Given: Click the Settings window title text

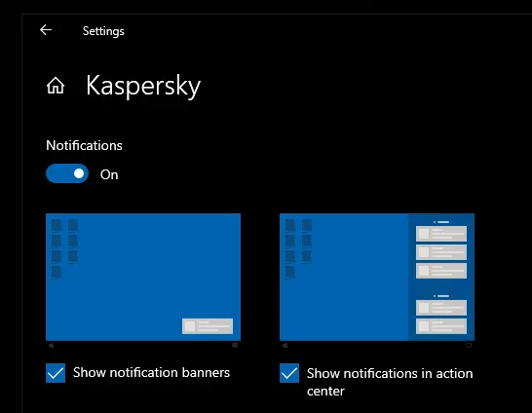Looking at the screenshot, I should [x=103, y=31].
